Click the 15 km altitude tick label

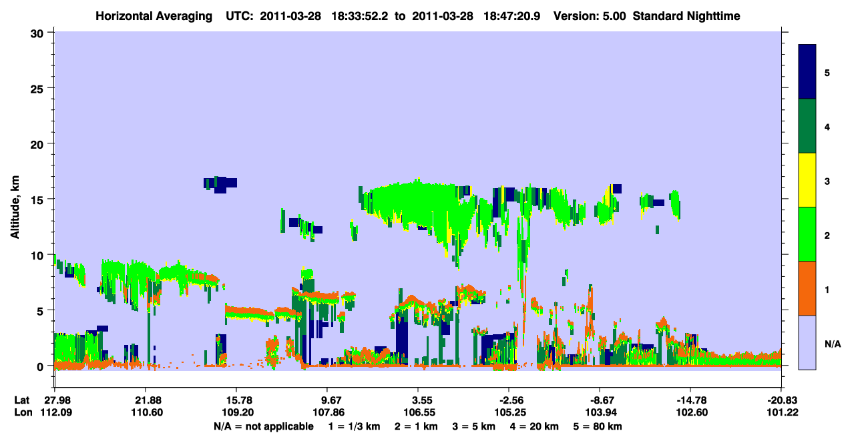click(x=39, y=199)
